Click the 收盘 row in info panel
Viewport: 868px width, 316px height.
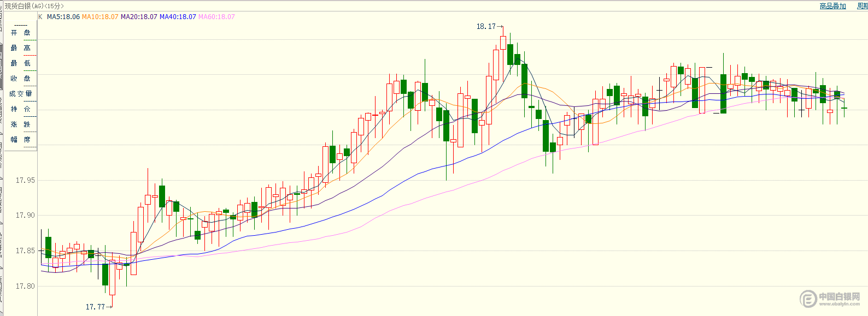pyautogui.click(x=21, y=79)
